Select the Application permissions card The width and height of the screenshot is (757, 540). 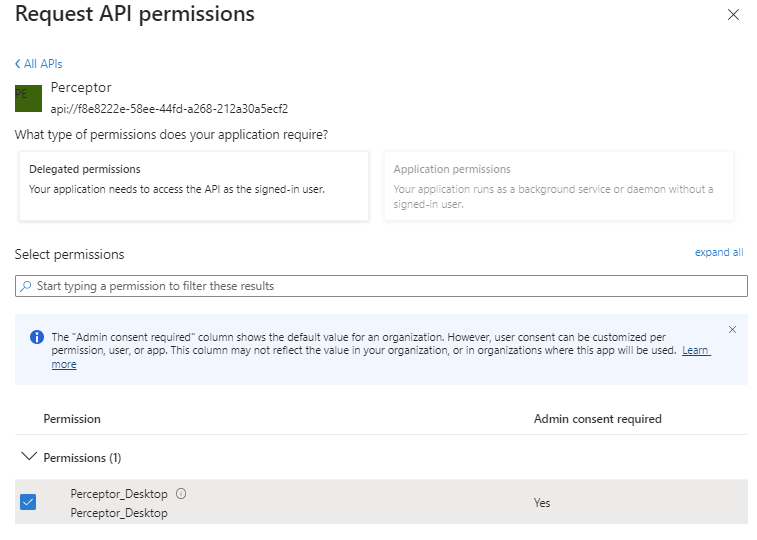coord(559,186)
